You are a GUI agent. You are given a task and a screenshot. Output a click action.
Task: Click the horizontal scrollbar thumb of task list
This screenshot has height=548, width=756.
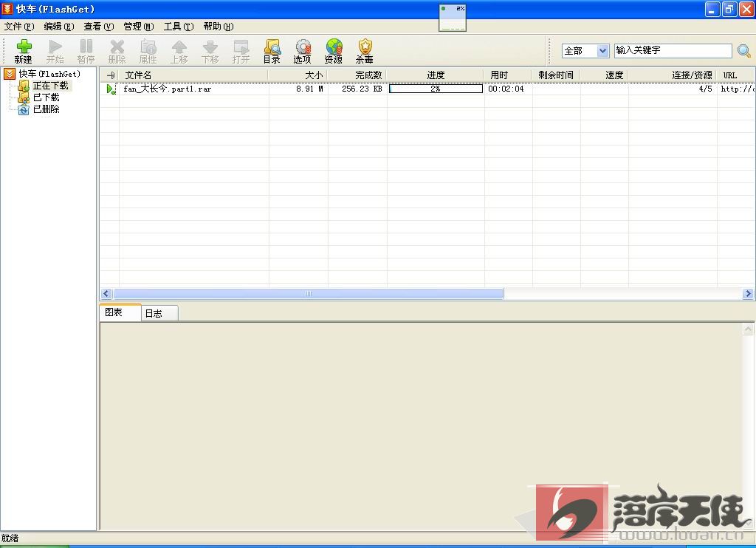(x=309, y=293)
